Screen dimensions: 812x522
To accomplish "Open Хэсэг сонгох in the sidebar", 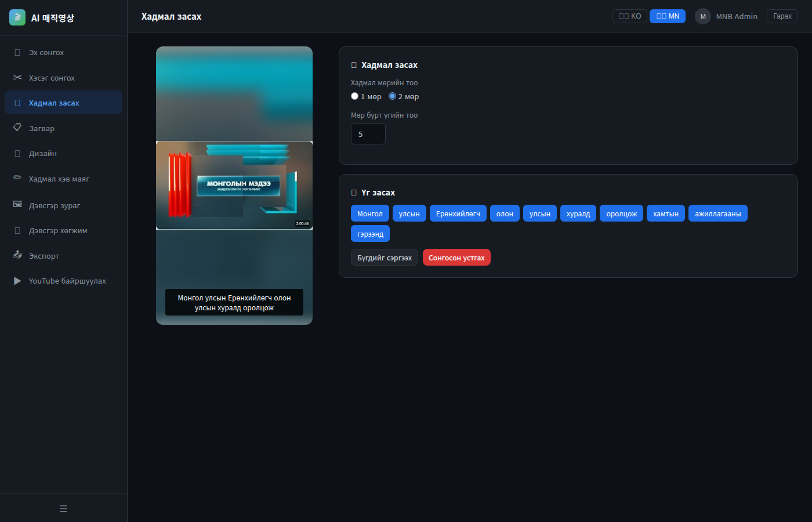I will [x=63, y=78].
